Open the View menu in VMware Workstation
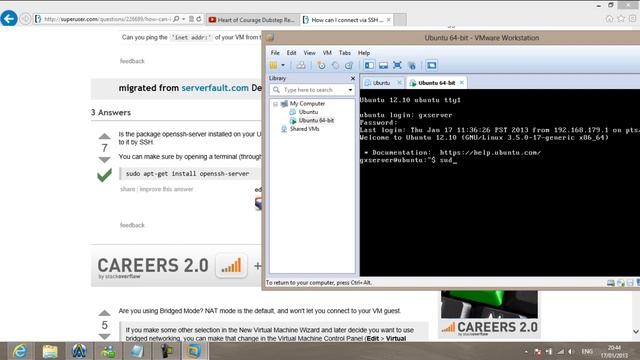Viewport: 640px width, 360px height. click(x=309, y=53)
